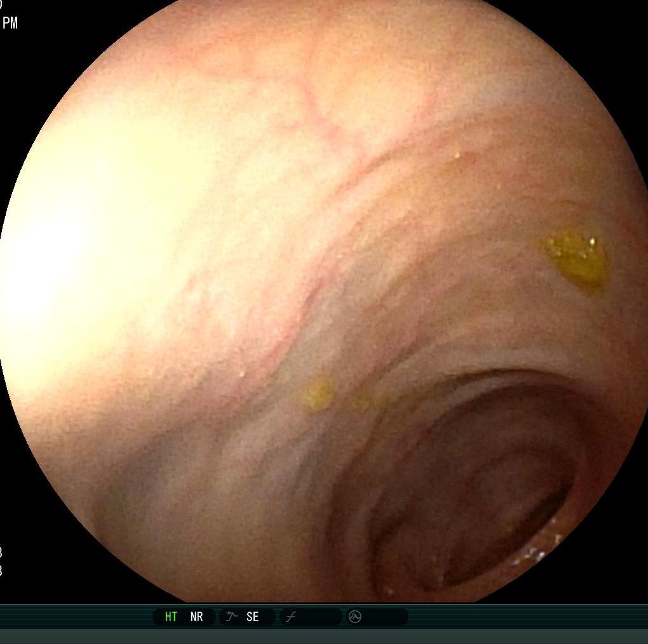
Task: Click the structure enhancement arrow icon
Action: point(231,617)
